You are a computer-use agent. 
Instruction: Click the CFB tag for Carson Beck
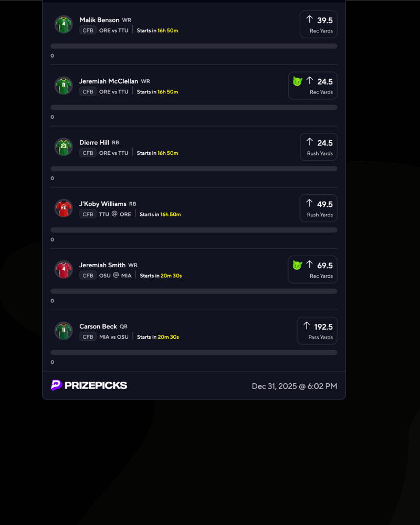coord(88,337)
